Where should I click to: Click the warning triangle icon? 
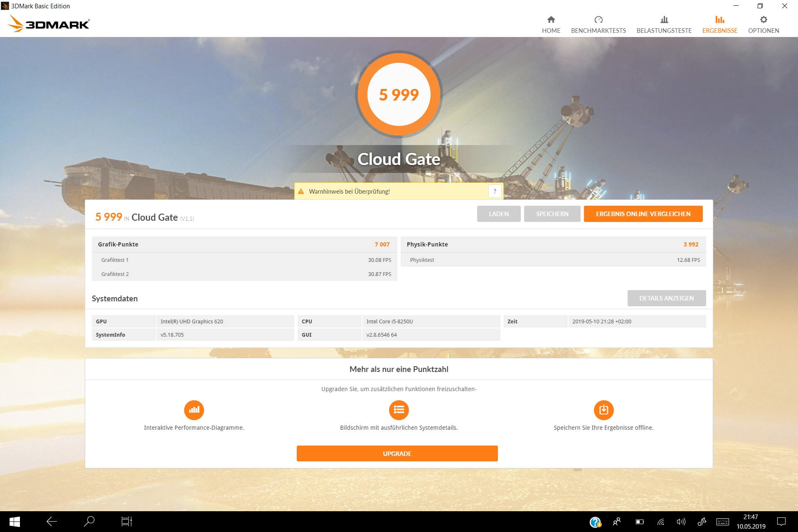pos(301,192)
